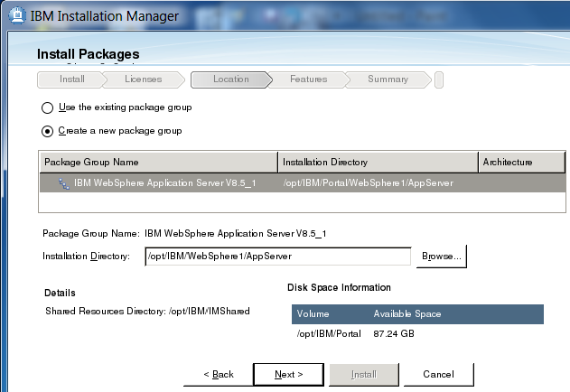Click the Package Group Name value label

tap(235, 233)
